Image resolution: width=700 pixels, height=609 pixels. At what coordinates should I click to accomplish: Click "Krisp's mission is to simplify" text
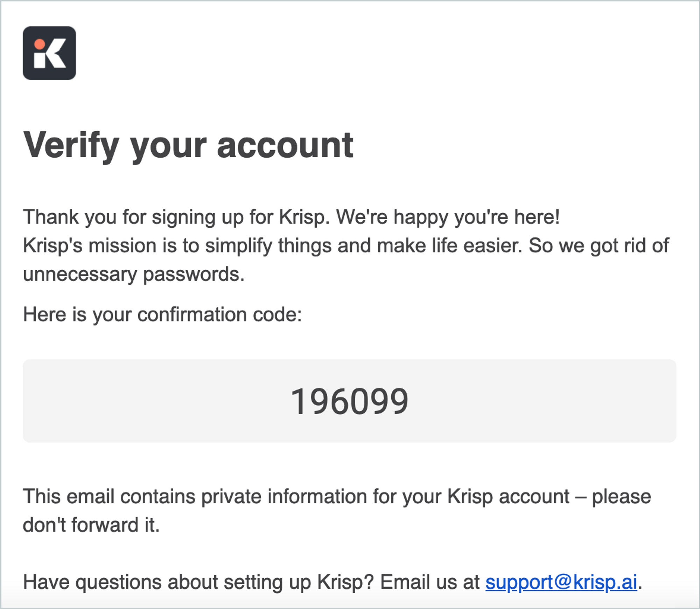[147, 245]
